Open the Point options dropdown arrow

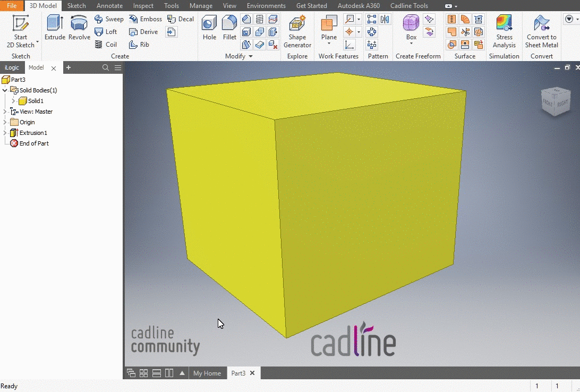click(x=359, y=32)
